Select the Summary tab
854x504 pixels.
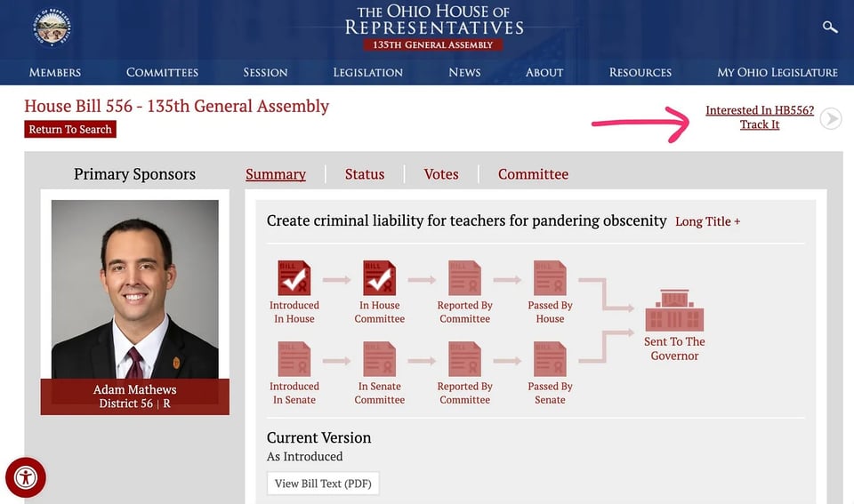click(276, 174)
